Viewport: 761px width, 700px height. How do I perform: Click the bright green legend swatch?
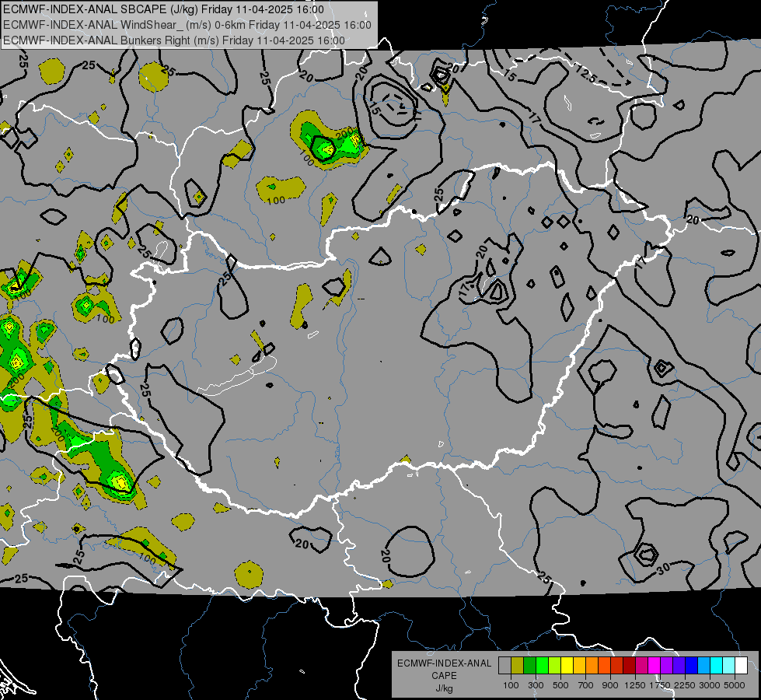click(542, 666)
